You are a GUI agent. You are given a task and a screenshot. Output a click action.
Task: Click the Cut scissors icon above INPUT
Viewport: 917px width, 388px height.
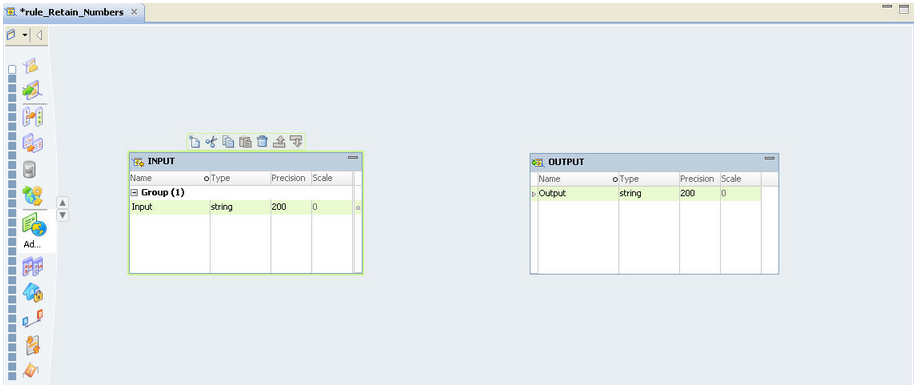click(212, 141)
